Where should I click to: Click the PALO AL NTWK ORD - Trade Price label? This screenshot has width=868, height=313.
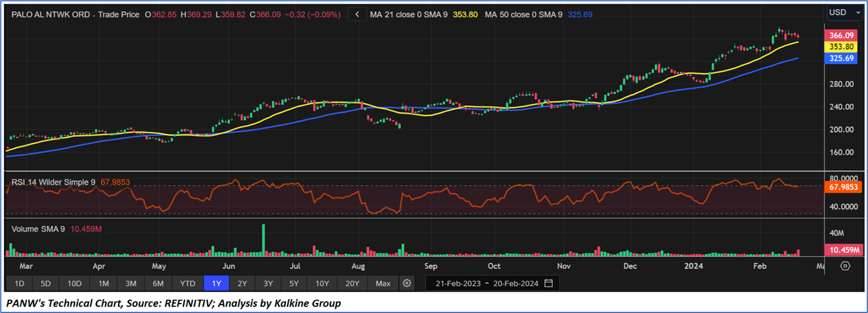(76, 14)
